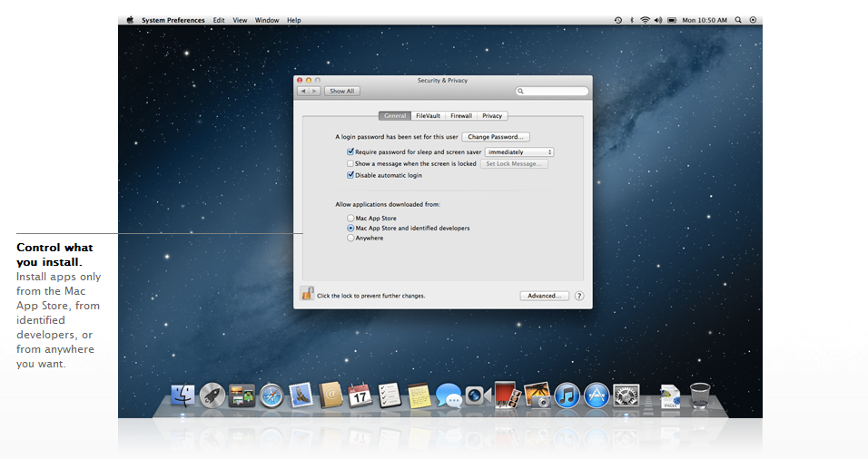Go back with the left arrow button
This screenshot has height=459, width=868.
point(303,91)
